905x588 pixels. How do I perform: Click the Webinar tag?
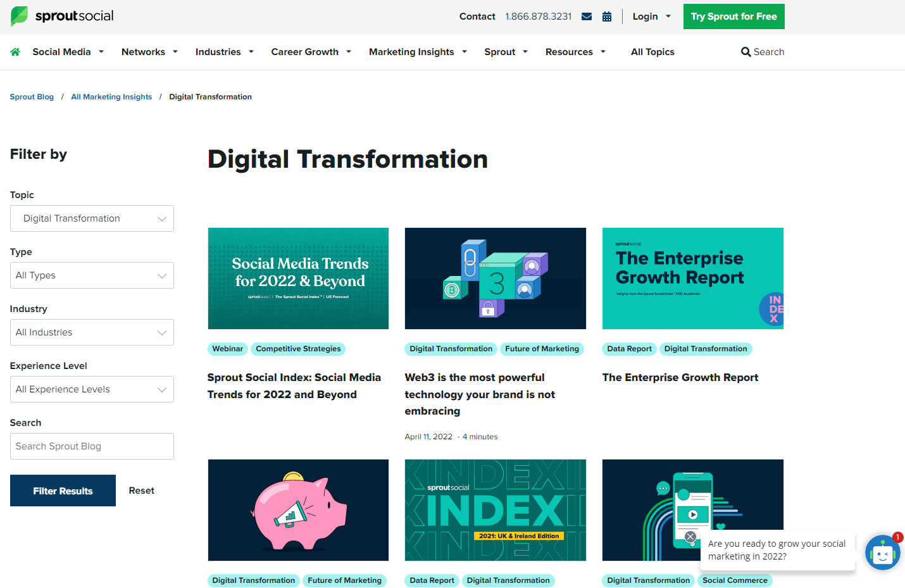[228, 349]
